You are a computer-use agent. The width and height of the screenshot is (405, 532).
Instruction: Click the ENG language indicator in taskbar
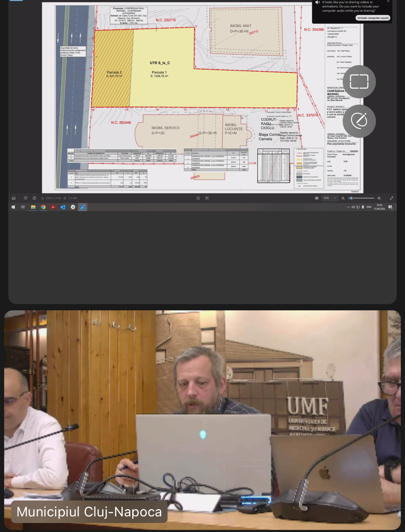pyautogui.click(x=369, y=207)
